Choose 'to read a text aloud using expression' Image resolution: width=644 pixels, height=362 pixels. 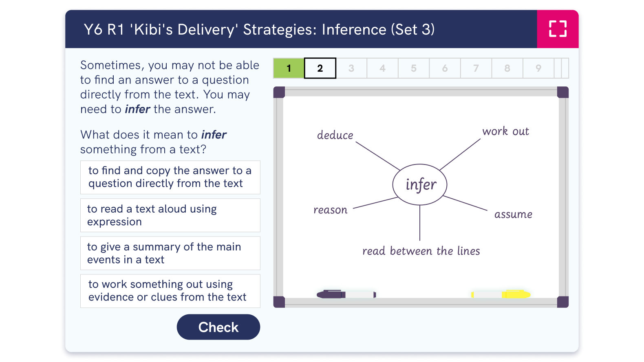click(170, 215)
